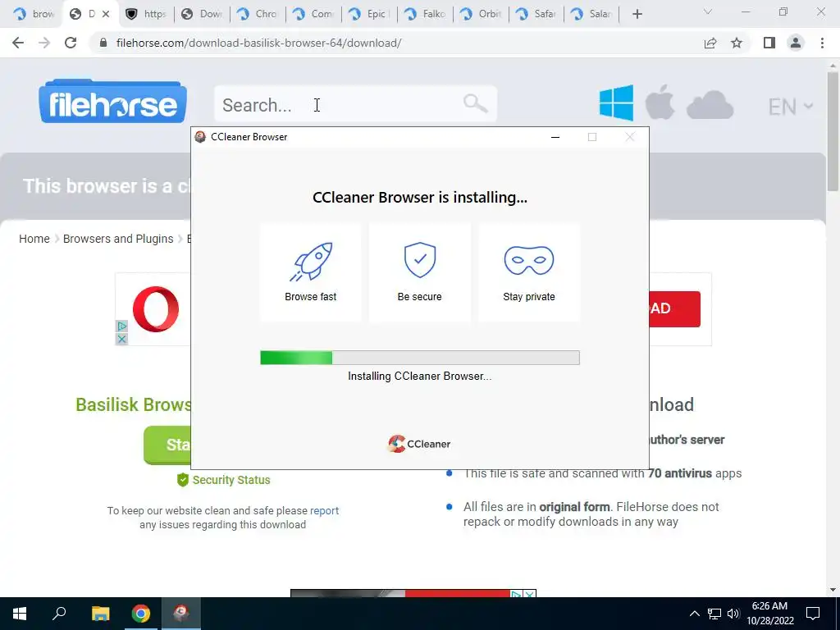The height and width of the screenshot is (630, 840).
Task: Open the Home breadcrumb link
Action: click(x=34, y=239)
